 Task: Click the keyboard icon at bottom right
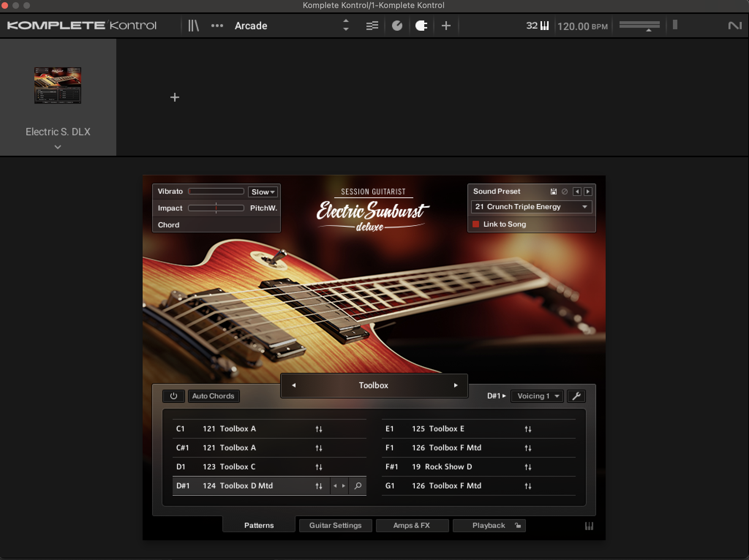[x=589, y=526]
